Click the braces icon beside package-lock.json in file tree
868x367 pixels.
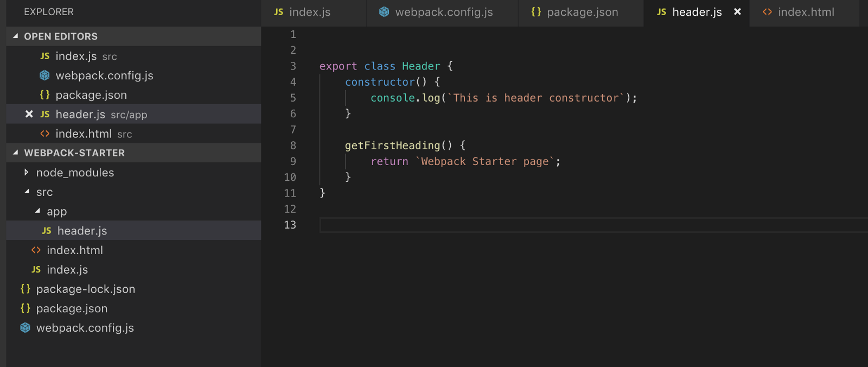[25, 289]
